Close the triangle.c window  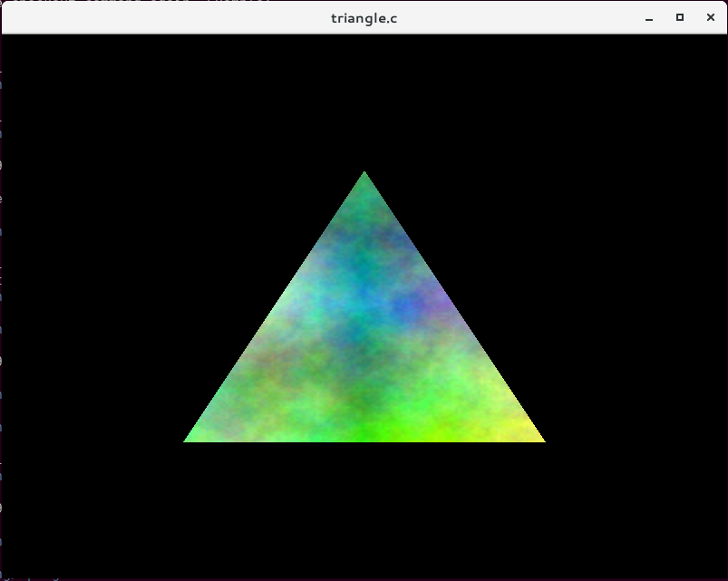click(711, 17)
